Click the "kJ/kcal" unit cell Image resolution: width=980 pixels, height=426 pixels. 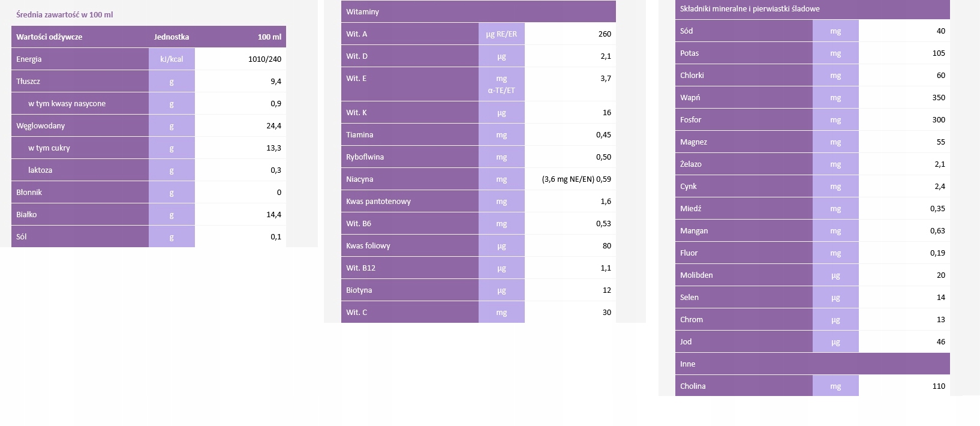[x=172, y=59]
